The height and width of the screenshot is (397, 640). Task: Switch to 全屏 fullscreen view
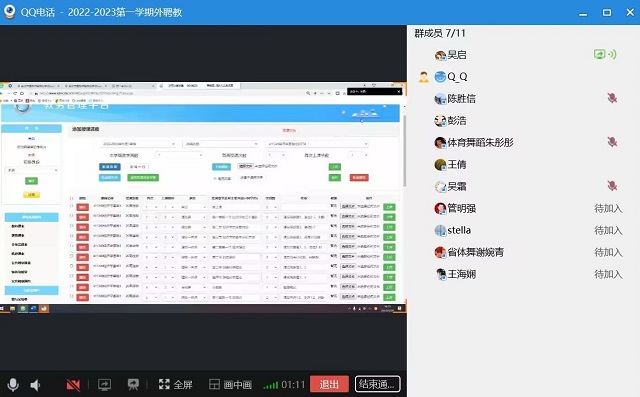(176, 384)
